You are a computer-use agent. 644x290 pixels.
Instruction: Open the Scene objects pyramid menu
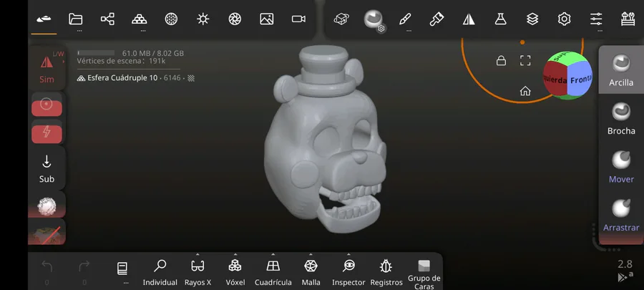[140, 19]
